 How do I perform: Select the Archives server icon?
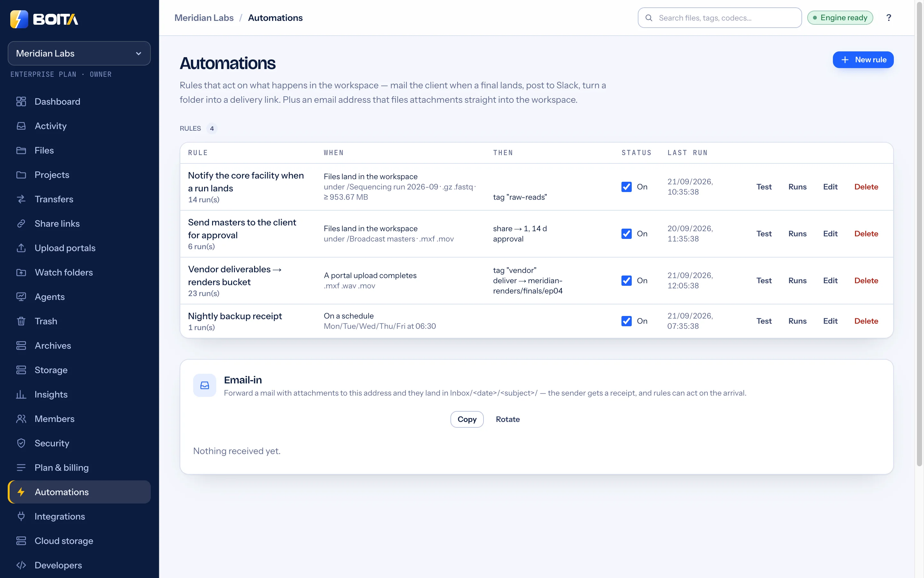coord(21,346)
